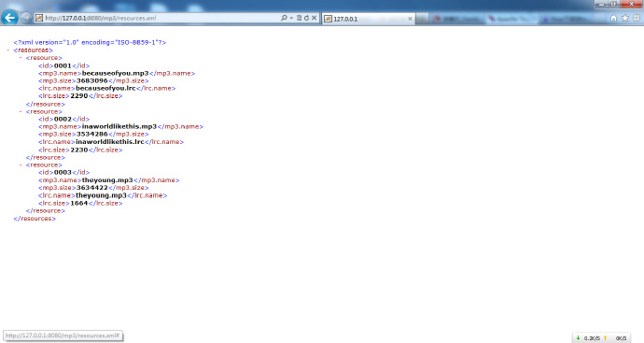The image size is (644, 343).
Task: Click the text inaworldlikethis.mp3
Action: click(x=119, y=127)
